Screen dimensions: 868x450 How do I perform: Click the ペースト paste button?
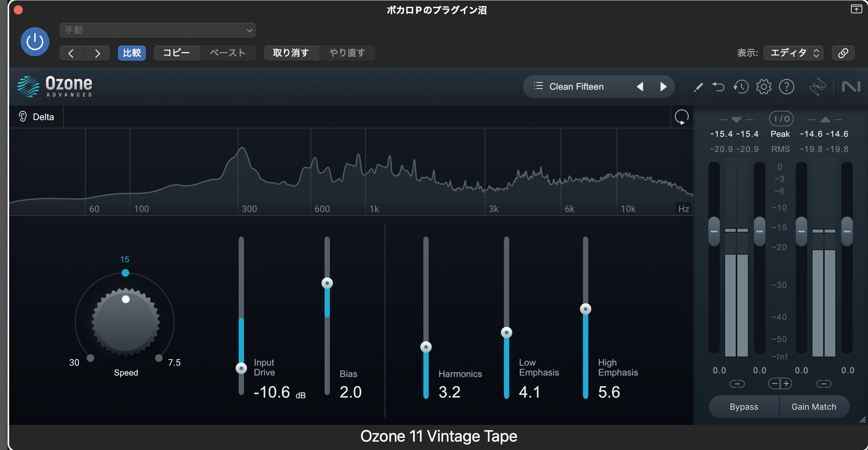click(228, 53)
